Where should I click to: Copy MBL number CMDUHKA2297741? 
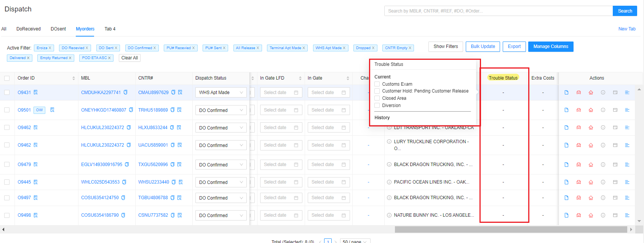click(126, 93)
